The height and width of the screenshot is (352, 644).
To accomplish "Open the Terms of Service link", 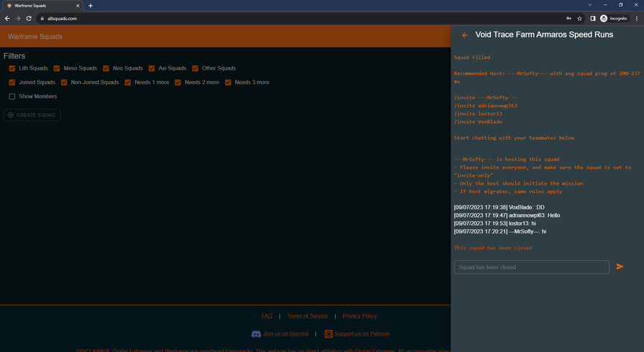I will tap(307, 316).
